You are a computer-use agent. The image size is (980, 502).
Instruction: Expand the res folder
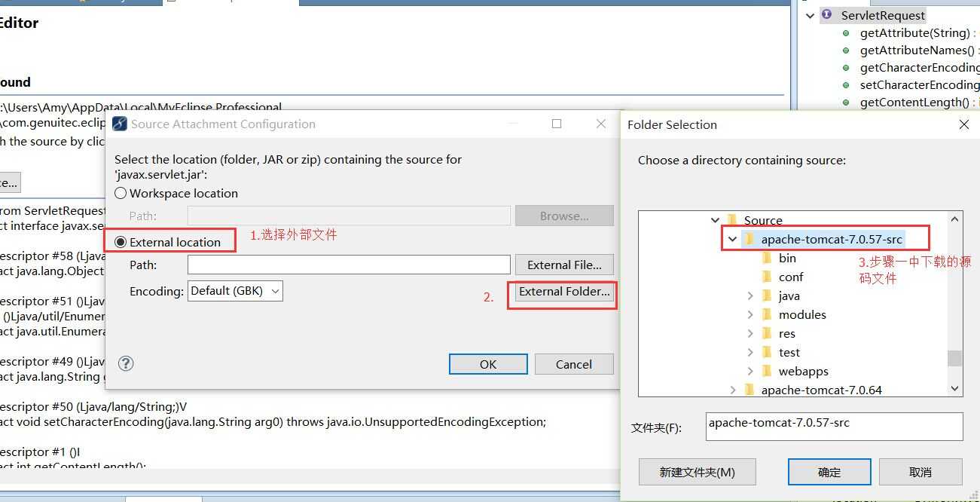tap(750, 333)
